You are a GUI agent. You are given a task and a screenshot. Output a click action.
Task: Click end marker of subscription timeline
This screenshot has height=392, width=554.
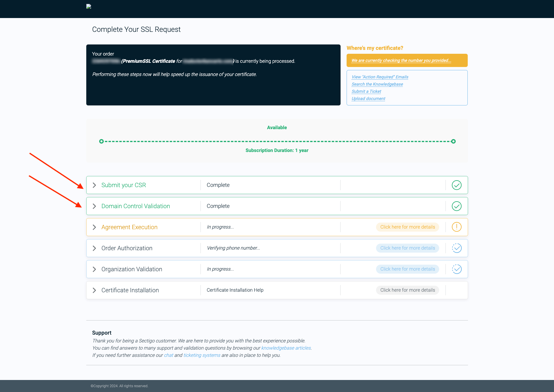tap(453, 141)
